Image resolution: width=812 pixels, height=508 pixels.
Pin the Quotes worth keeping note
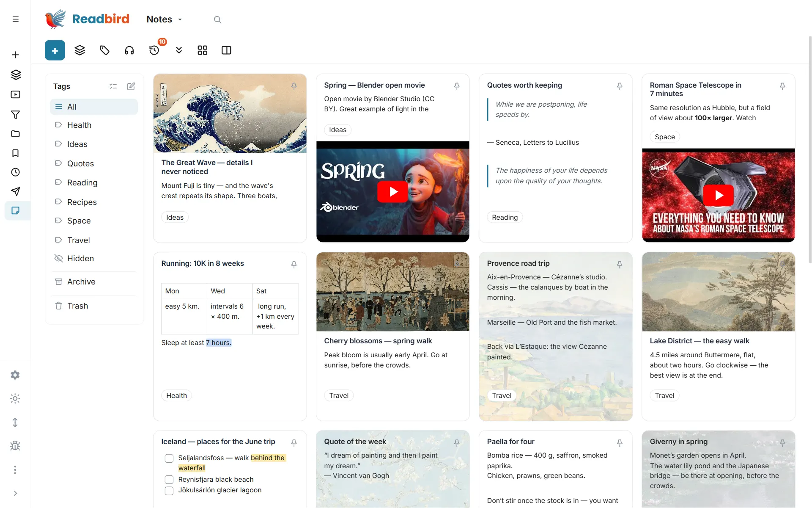[620, 86]
